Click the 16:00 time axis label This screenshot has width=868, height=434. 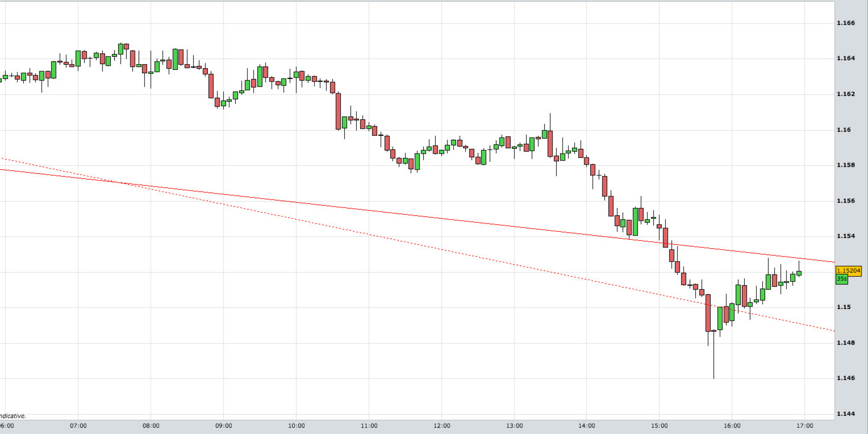pyautogui.click(x=732, y=426)
